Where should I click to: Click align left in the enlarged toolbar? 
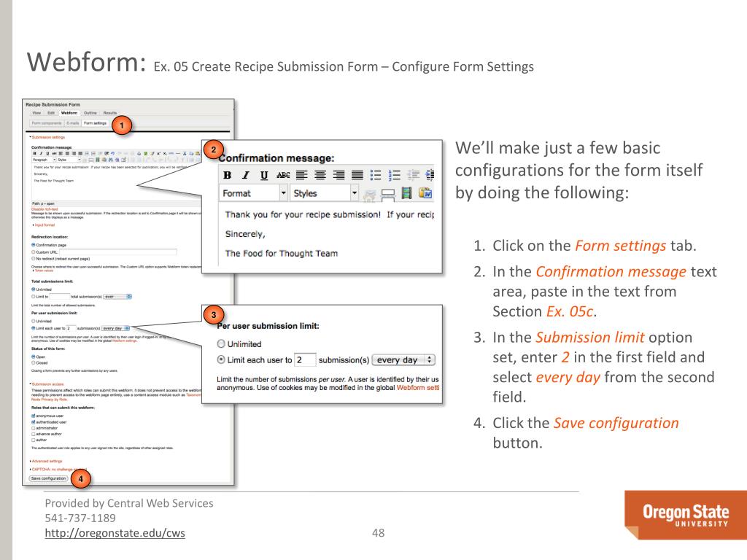(x=301, y=175)
